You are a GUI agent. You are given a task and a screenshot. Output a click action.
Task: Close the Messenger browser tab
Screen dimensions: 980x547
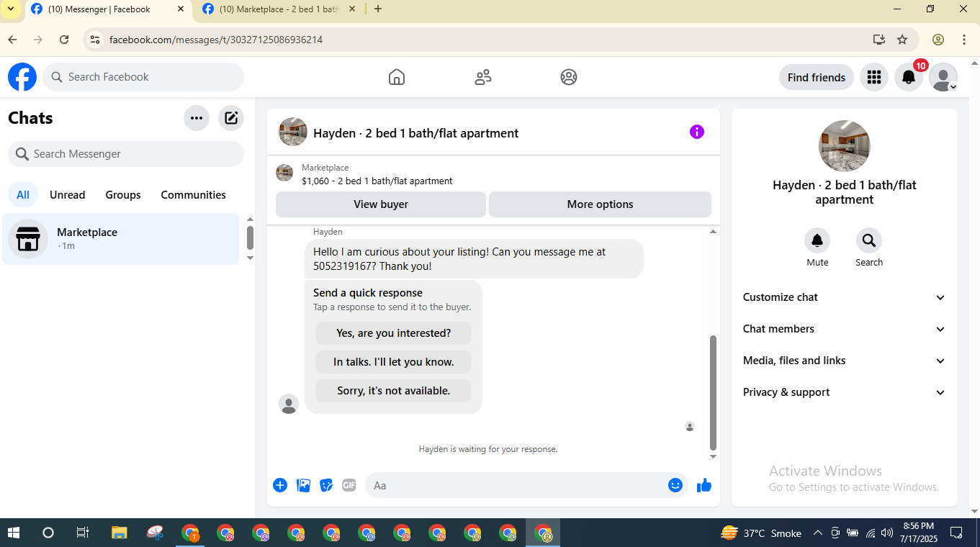(181, 9)
